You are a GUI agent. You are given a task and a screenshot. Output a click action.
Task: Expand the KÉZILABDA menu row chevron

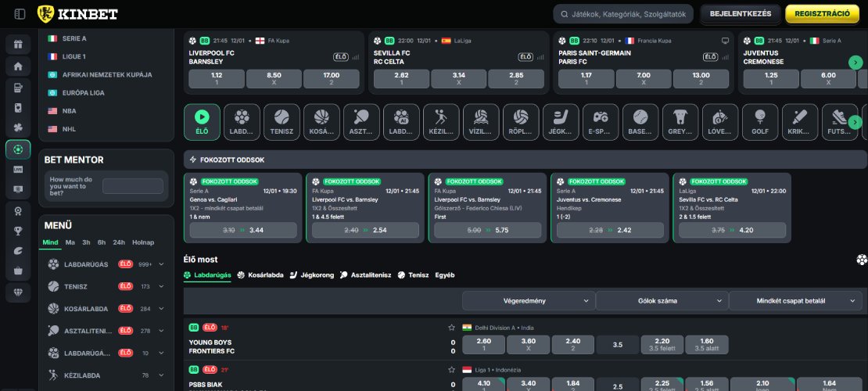161,375
